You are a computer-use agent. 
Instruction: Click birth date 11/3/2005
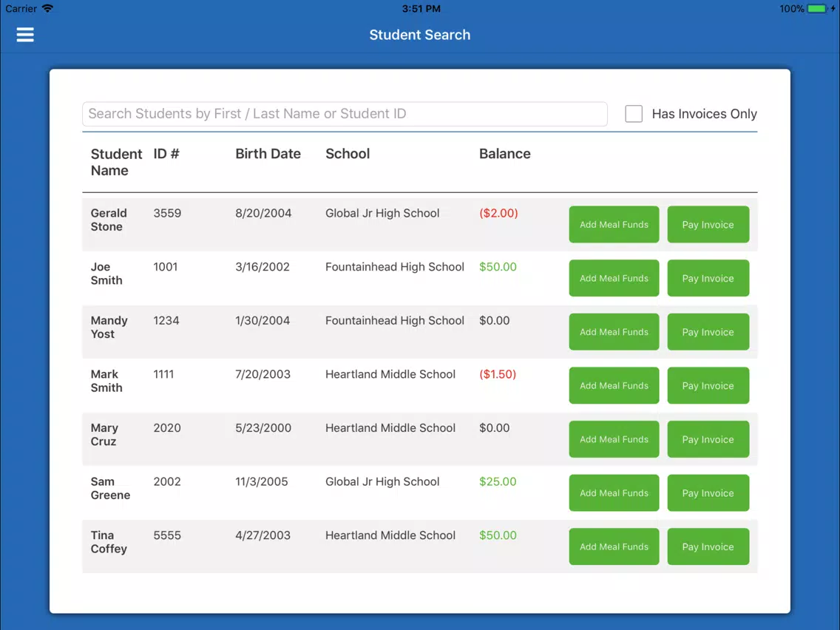[262, 481]
